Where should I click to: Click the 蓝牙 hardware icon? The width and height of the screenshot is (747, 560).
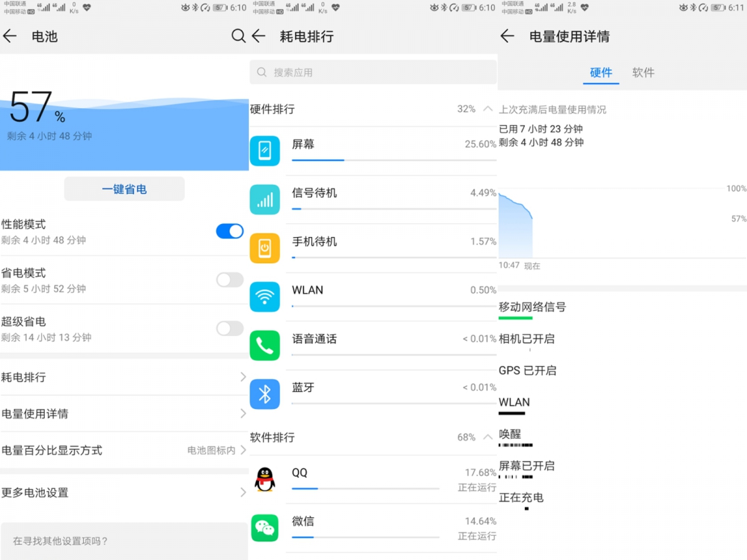click(265, 394)
